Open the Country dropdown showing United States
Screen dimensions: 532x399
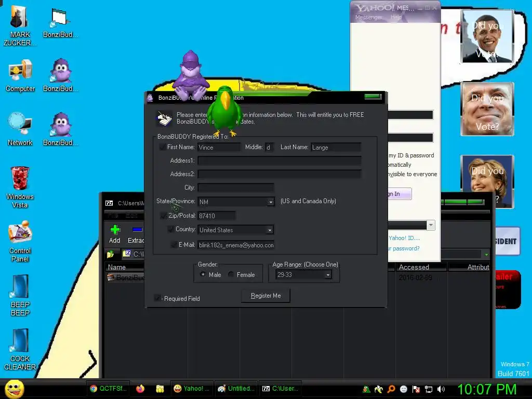coord(270,230)
